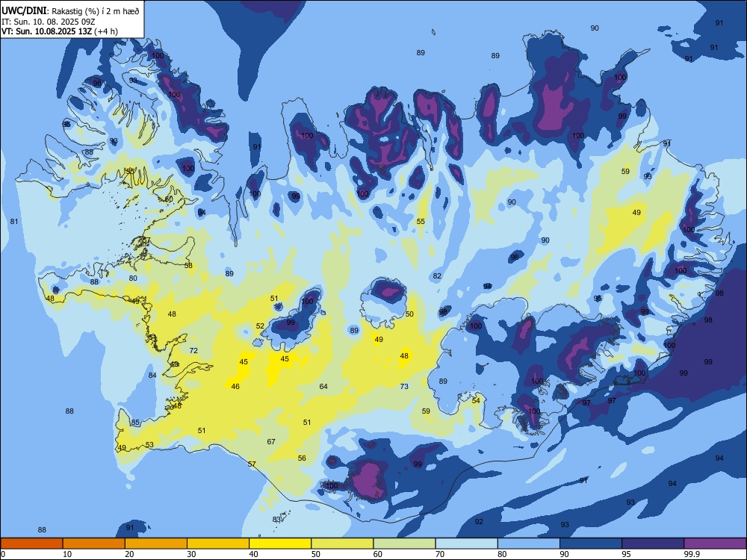
Task: Click the 60–70 pale green legend swatch
Action: click(x=404, y=544)
